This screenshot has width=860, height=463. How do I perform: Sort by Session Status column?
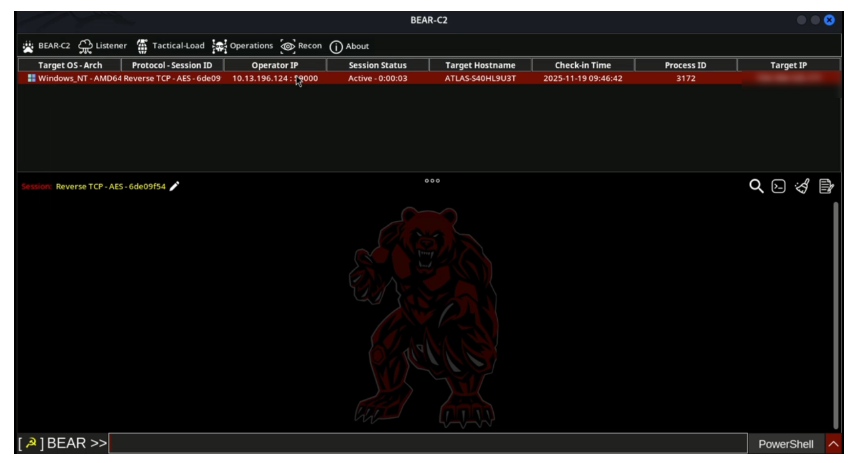pos(378,65)
